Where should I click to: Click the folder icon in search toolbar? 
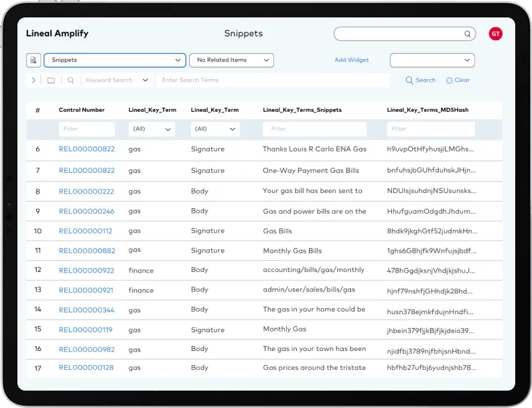(52, 80)
